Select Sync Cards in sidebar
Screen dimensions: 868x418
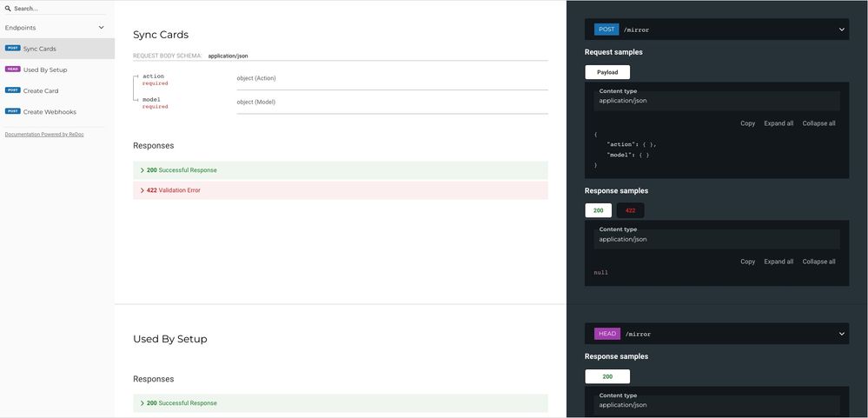[57, 49]
